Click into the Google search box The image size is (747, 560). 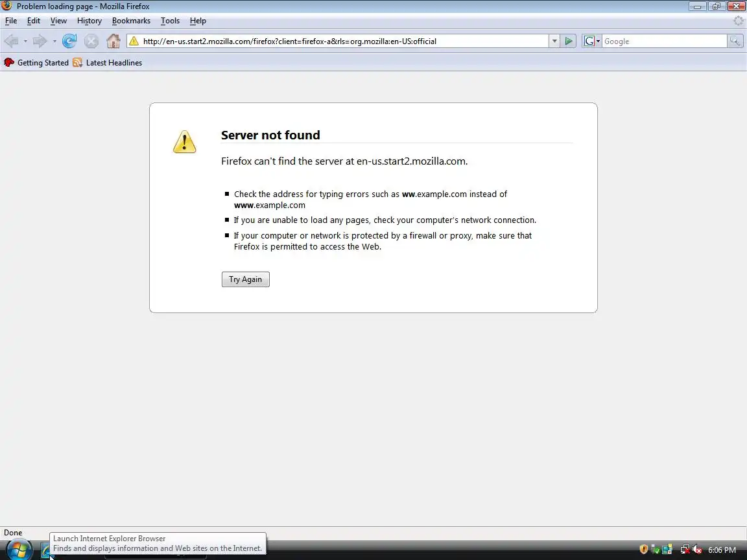coord(664,41)
